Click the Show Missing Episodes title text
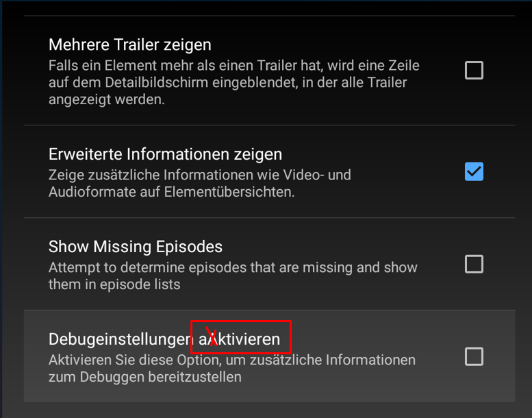The width and height of the screenshot is (532, 418). point(136,247)
